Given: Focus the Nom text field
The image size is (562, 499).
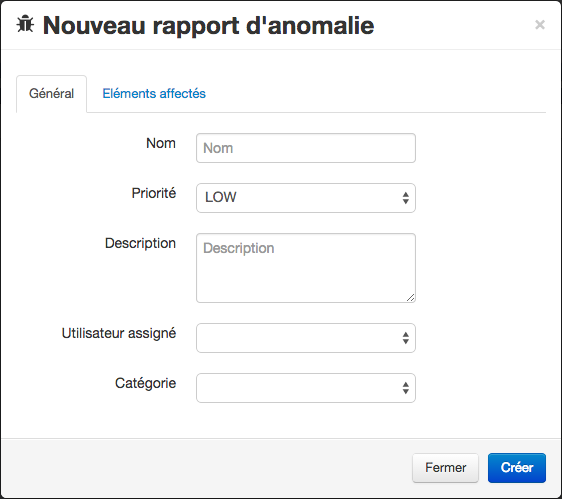Looking at the screenshot, I should click(306, 148).
